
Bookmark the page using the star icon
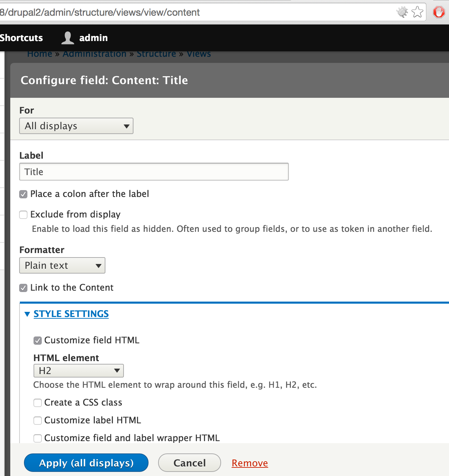(x=417, y=12)
